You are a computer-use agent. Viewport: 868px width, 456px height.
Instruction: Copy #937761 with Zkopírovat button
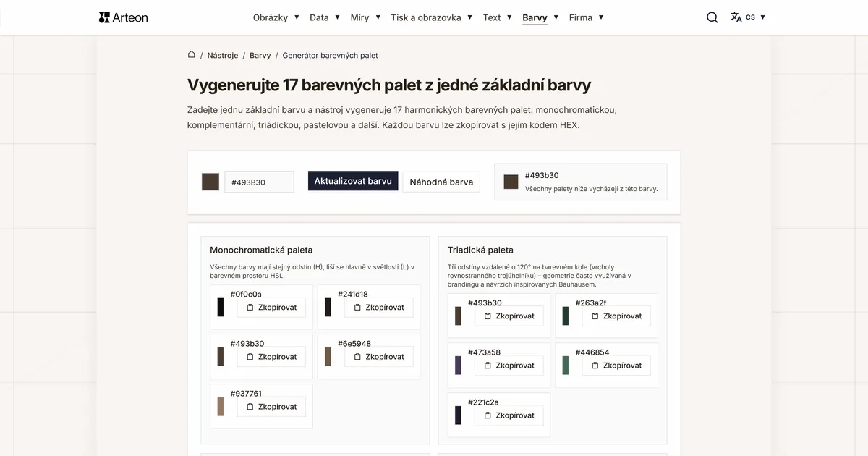tap(272, 407)
